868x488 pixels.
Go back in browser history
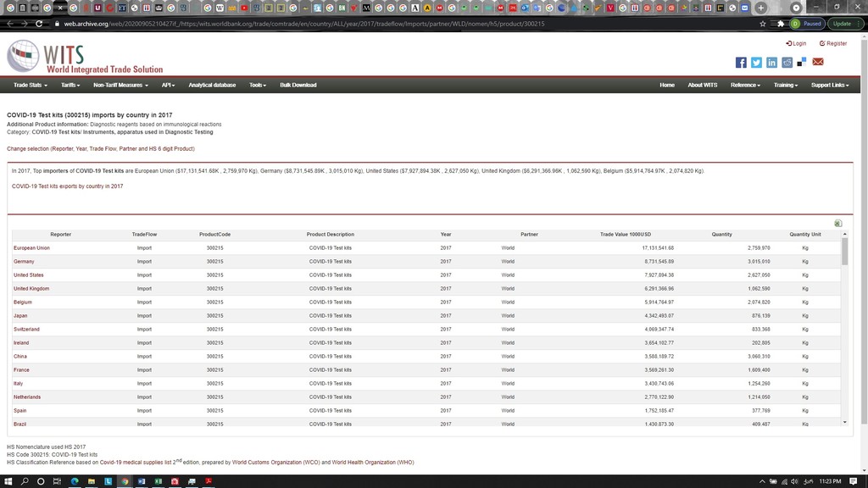(x=10, y=24)
